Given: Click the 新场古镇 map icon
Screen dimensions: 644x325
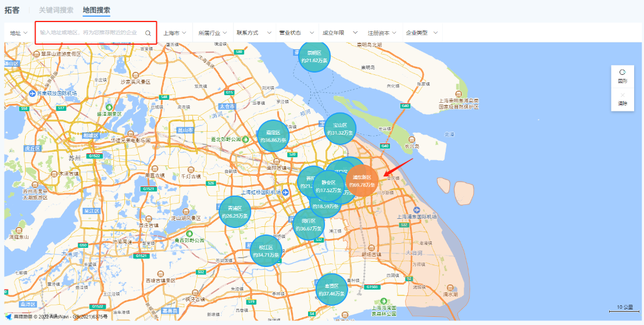Looking at the screenshot, I should 371,247.
